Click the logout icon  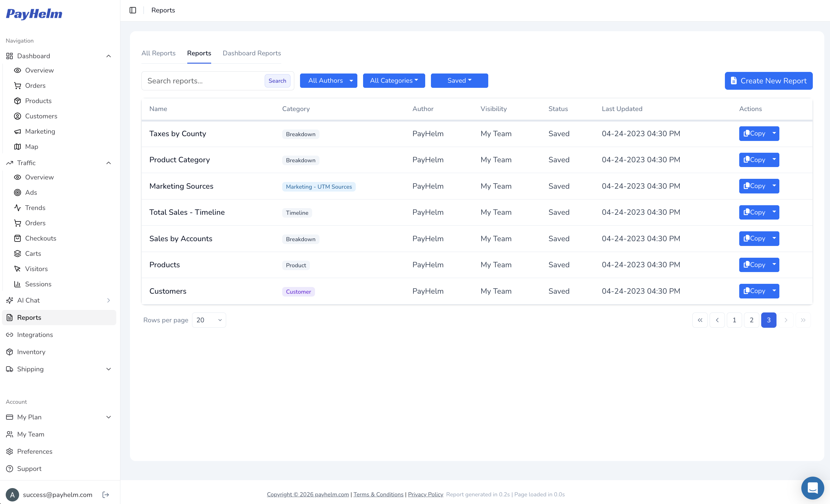[x=106, y=494]
